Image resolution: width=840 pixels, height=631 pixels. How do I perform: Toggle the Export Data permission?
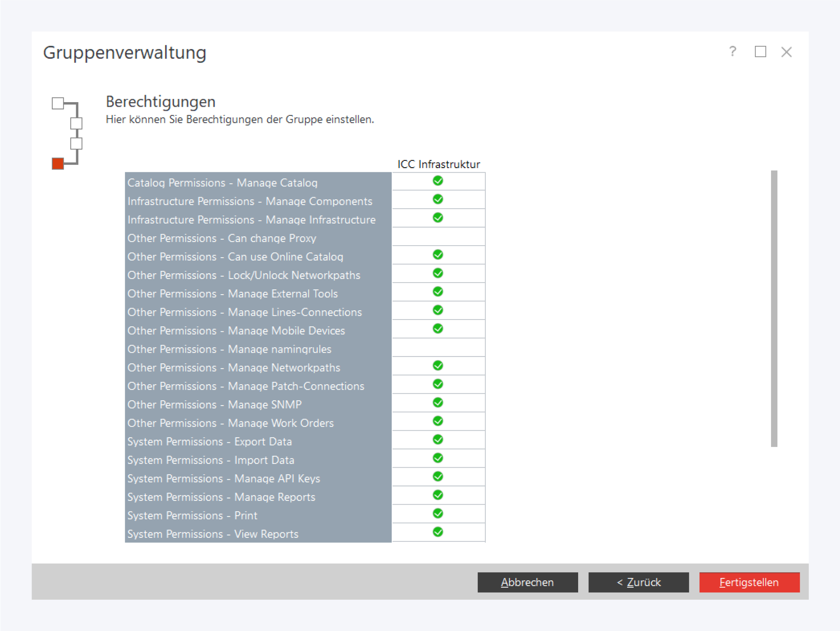tap(438, 440)
